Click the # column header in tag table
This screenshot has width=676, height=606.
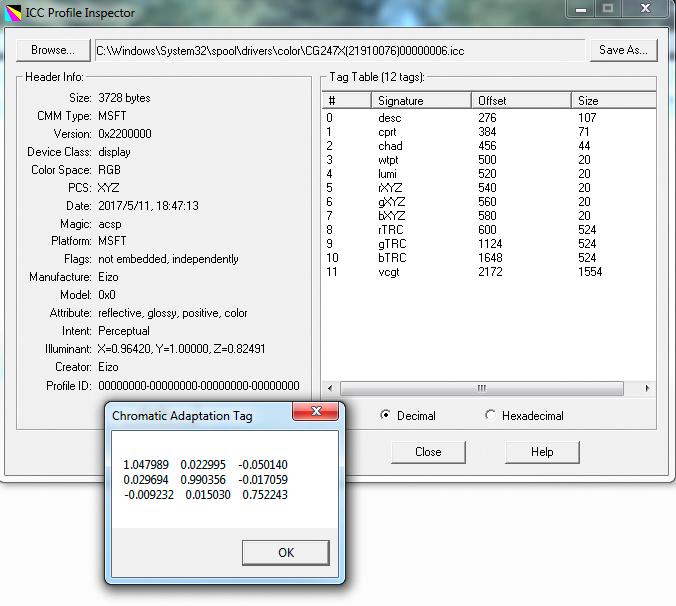pos(347,100)
